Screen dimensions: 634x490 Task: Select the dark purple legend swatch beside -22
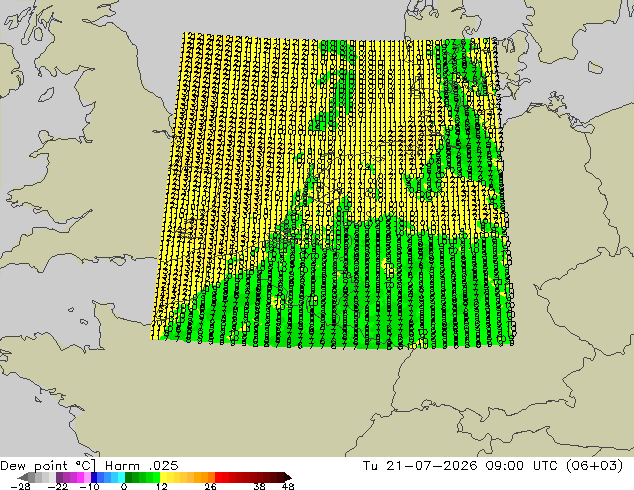pos(59,477)
